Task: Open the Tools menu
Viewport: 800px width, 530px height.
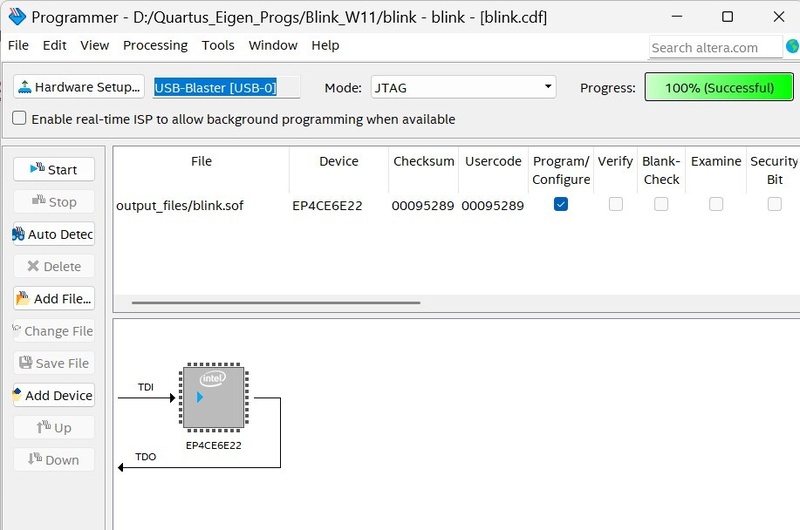Action: click(218, 45)
